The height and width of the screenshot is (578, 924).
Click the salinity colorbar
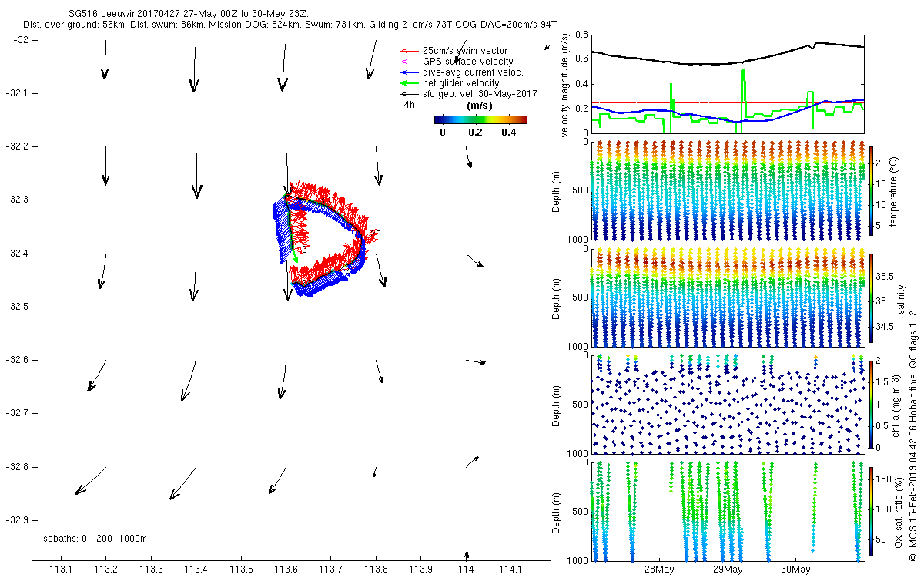(x=872, y=297)
